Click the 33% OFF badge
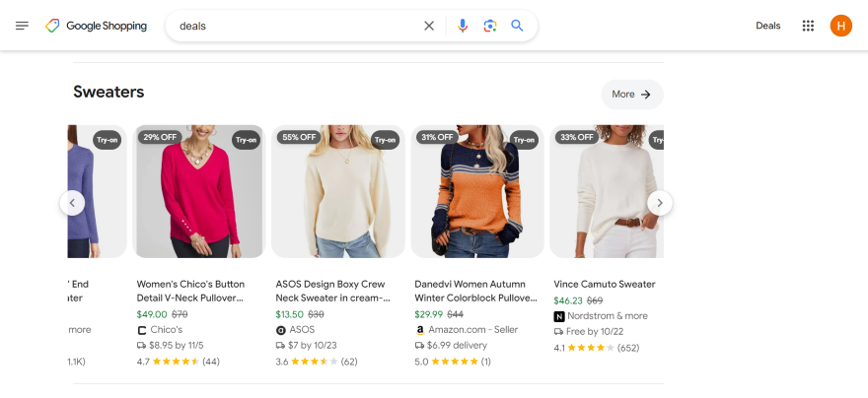Screen dimensions: 868x398 point(577,137)
